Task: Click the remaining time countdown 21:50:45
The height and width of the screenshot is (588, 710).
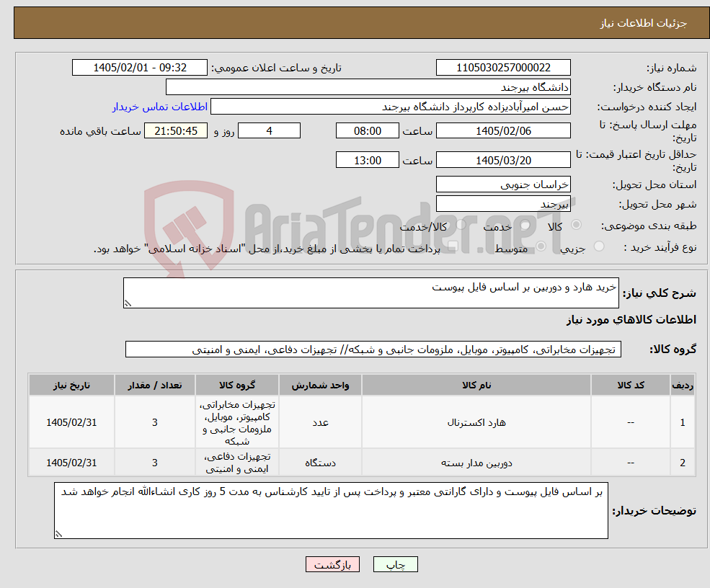Action: [x=176, y=131]
